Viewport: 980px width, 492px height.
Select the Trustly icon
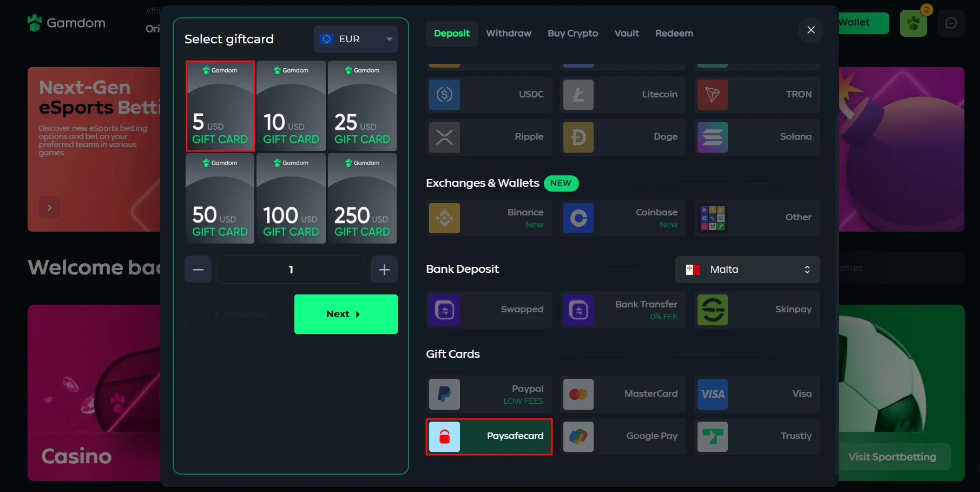click(x=713, y=437)
